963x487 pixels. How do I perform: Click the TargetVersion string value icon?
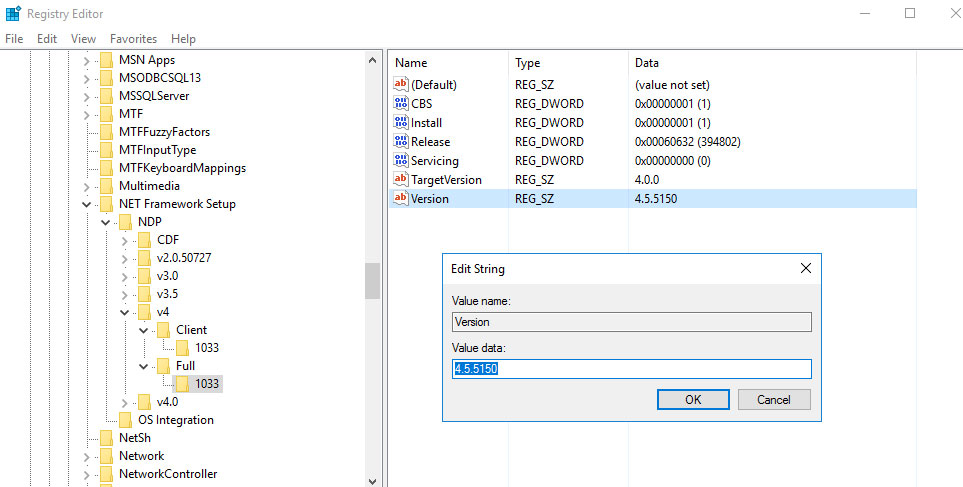(x=401, y=179)
